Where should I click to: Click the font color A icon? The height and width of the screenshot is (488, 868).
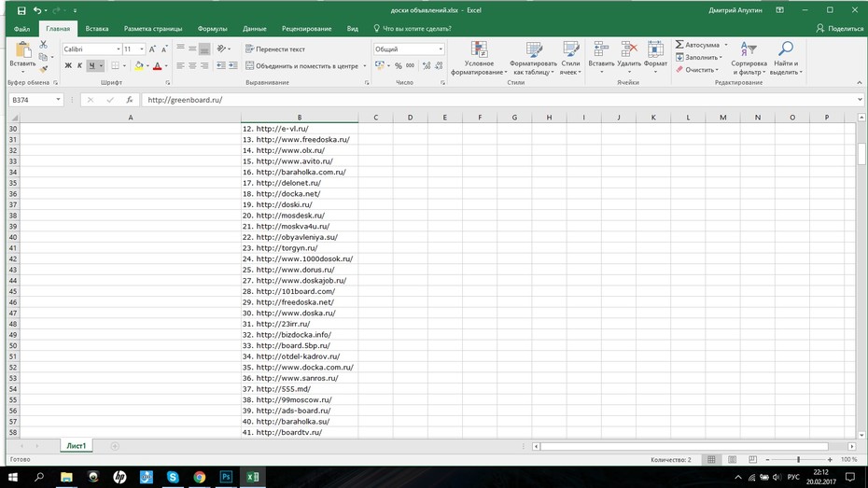(157, 66)
